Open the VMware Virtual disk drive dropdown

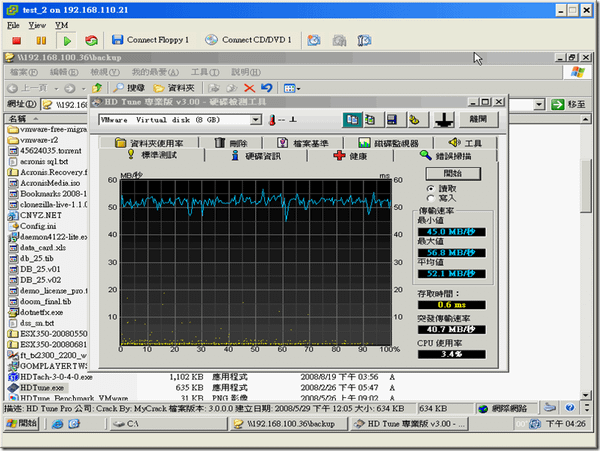point(256,120)
